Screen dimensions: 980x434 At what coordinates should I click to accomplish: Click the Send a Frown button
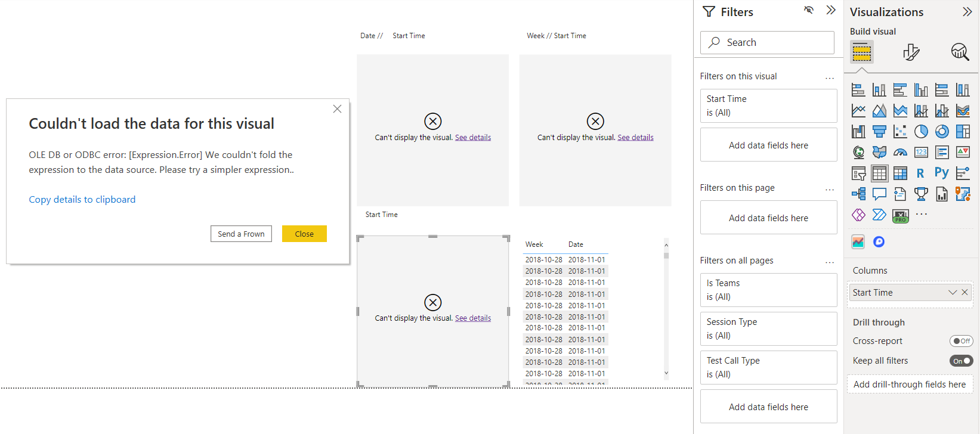(x=241, y=234)
